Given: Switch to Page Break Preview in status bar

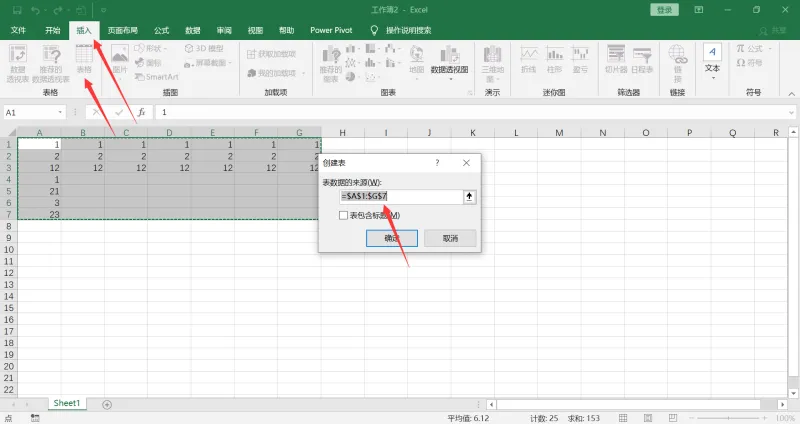Looking at the screenshot, I should [673, 418].
